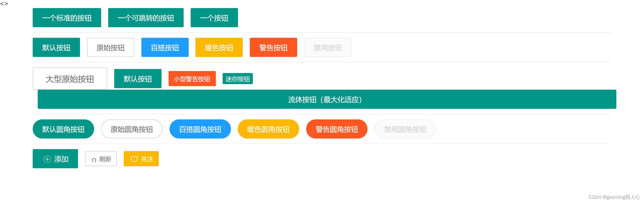Viewport: 644px width, 202px height.
Task: Click the orange 警告按钮 button
Action: coord(273,47)
